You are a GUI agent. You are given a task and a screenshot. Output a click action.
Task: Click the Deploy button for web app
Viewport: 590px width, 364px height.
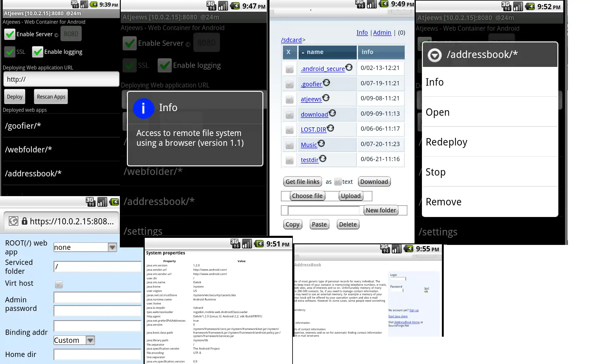(15, 97)
